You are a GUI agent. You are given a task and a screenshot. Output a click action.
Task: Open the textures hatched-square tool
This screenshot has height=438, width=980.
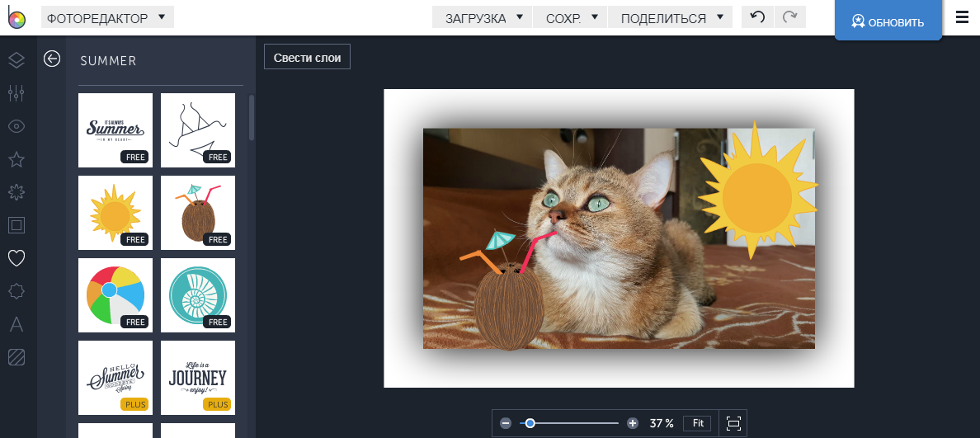[16, 357]
